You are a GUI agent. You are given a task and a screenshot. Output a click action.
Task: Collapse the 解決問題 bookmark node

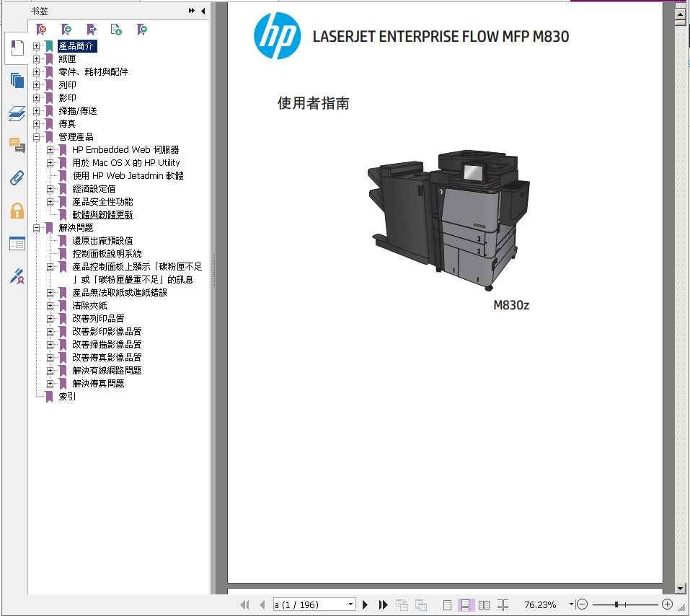(x=37, y=228)
